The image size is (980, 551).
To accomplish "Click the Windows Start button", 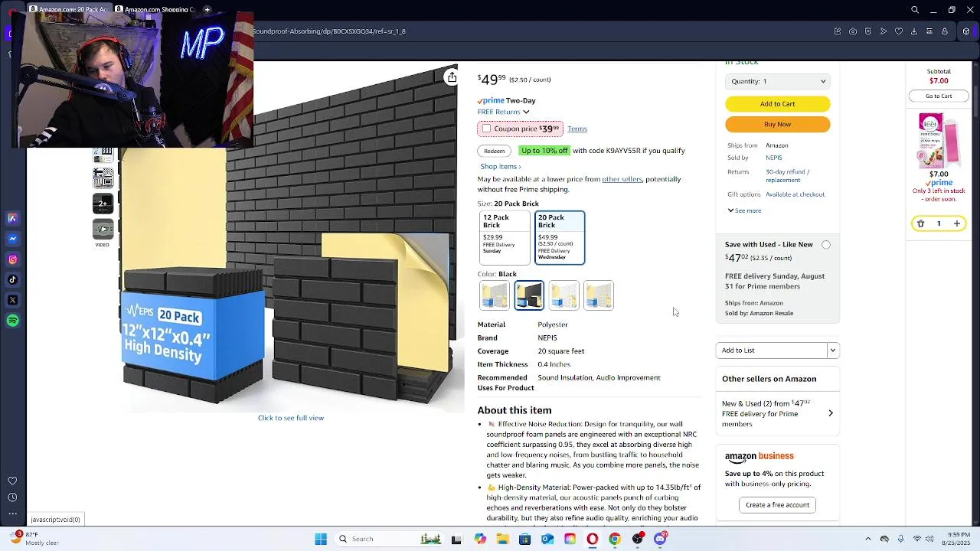I will tap(321, 539).
